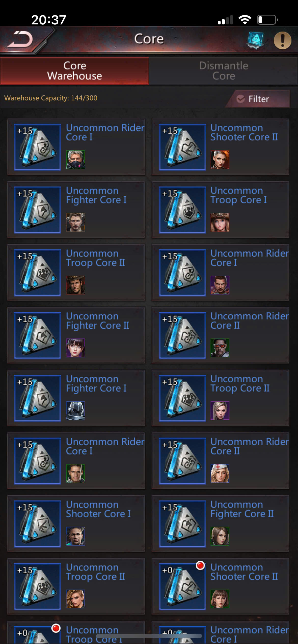Open the holographic help guide icon

click(255, 40)
